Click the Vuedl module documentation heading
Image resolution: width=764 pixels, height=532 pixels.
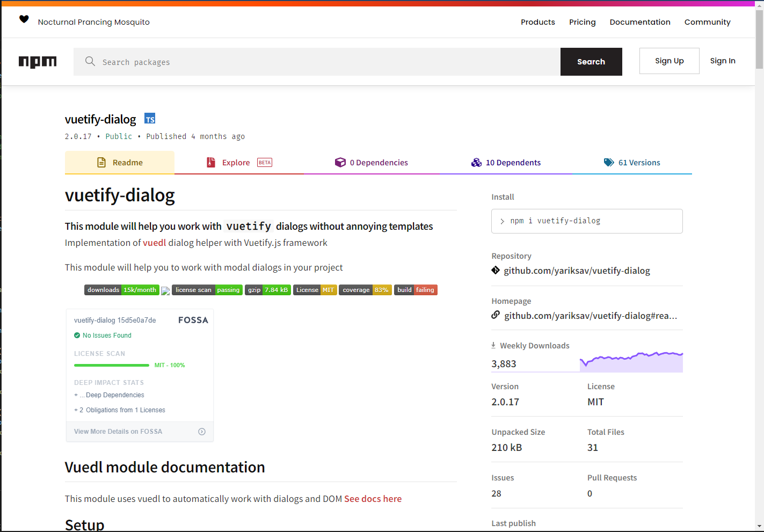165,467
